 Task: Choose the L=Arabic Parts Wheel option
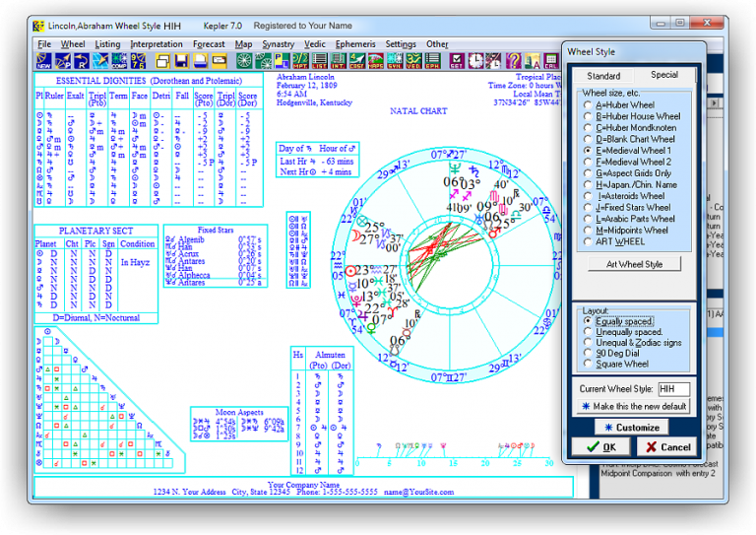pyautogui.click(x=588, y=219)
